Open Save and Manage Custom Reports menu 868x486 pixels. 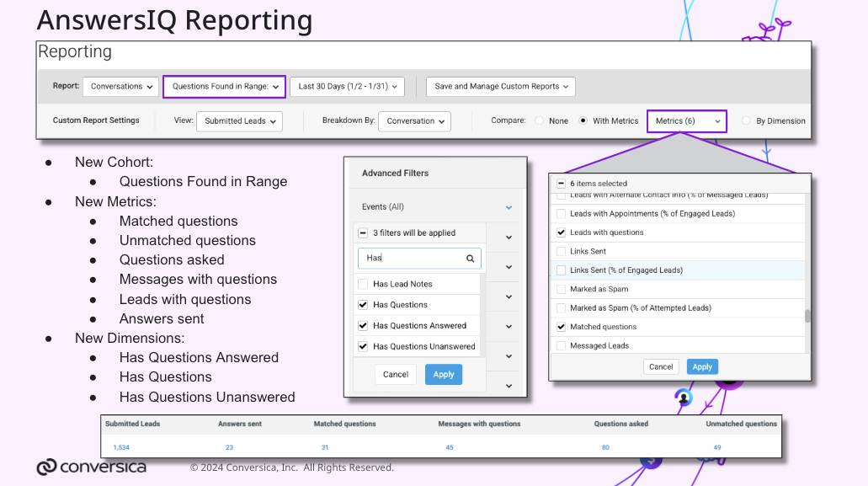(x=500, y=87)
